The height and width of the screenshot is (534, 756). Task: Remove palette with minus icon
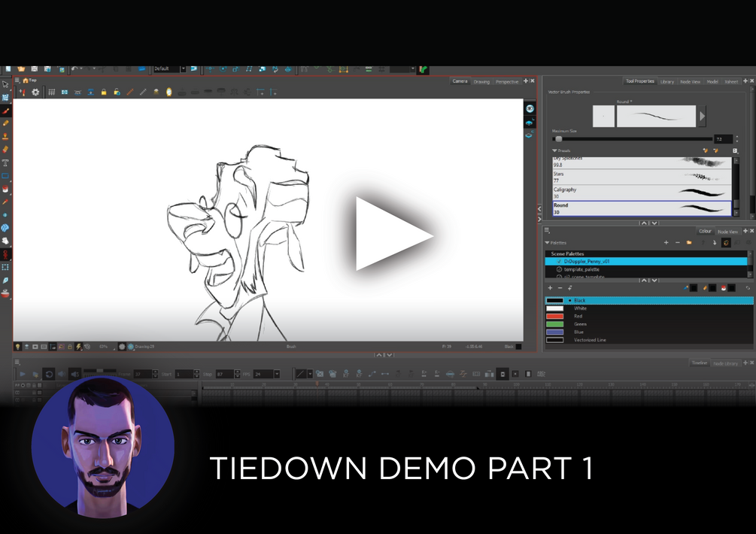pyautogui.click(x=678, y=242)
